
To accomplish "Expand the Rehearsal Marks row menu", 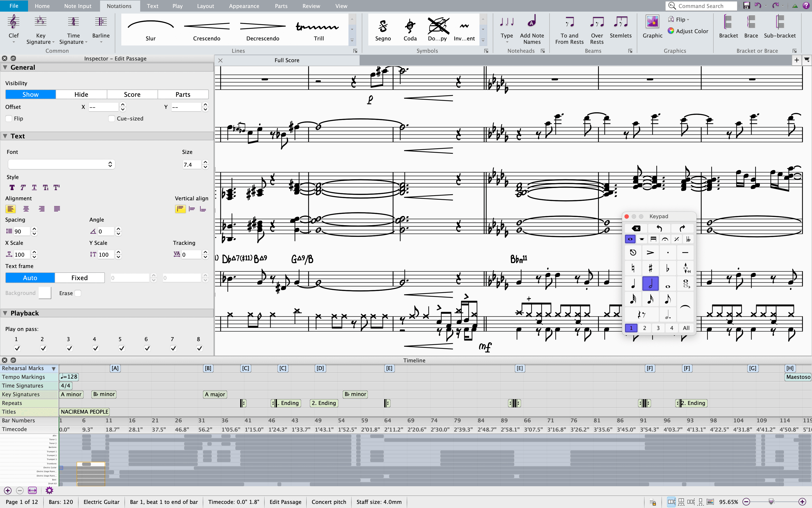I will [x=54, y=369].
